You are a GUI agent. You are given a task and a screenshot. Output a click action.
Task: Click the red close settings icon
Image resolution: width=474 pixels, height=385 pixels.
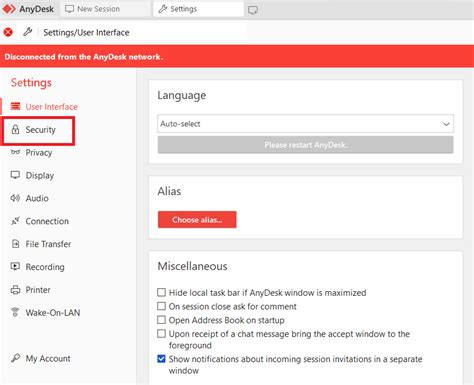[x=8, y=32]
